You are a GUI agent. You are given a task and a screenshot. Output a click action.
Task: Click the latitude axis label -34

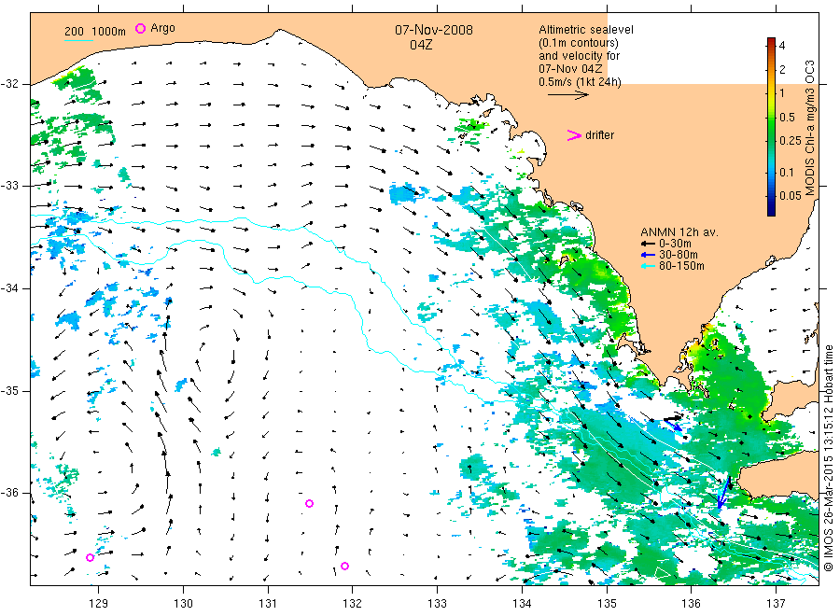pos(9,288)
